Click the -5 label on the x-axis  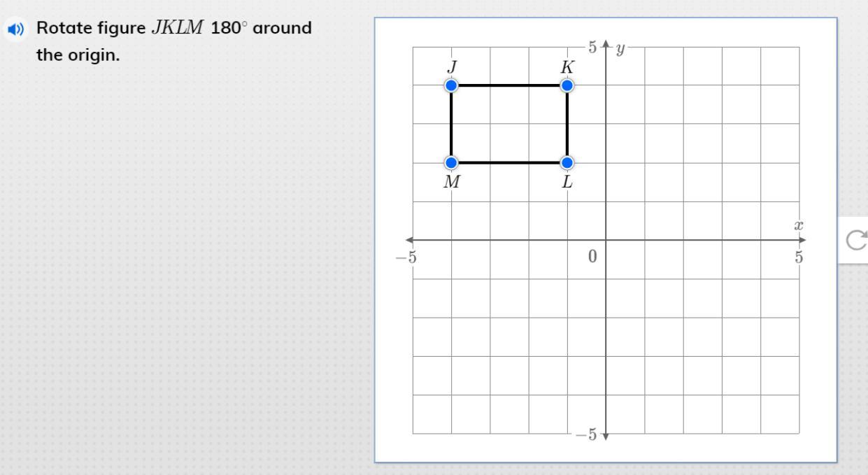point(405,257)
